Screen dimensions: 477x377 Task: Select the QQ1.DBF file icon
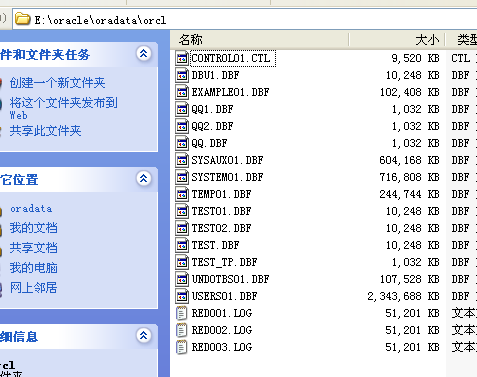click(182, 109)
